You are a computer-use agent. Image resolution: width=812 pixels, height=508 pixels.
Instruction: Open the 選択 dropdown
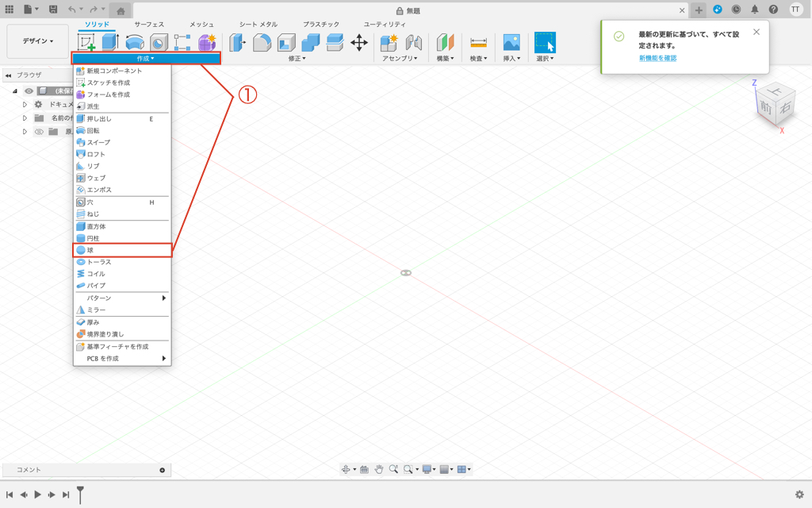(545, 59)
